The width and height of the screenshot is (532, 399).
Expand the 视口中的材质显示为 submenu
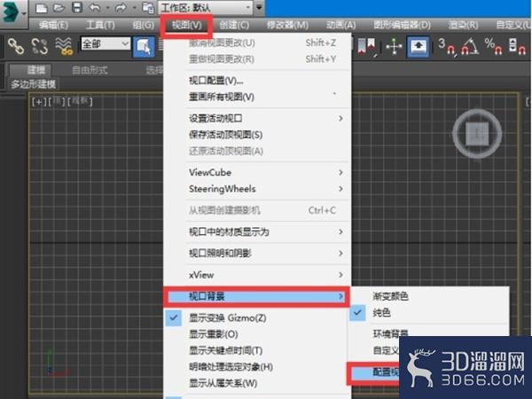point(257,232)
